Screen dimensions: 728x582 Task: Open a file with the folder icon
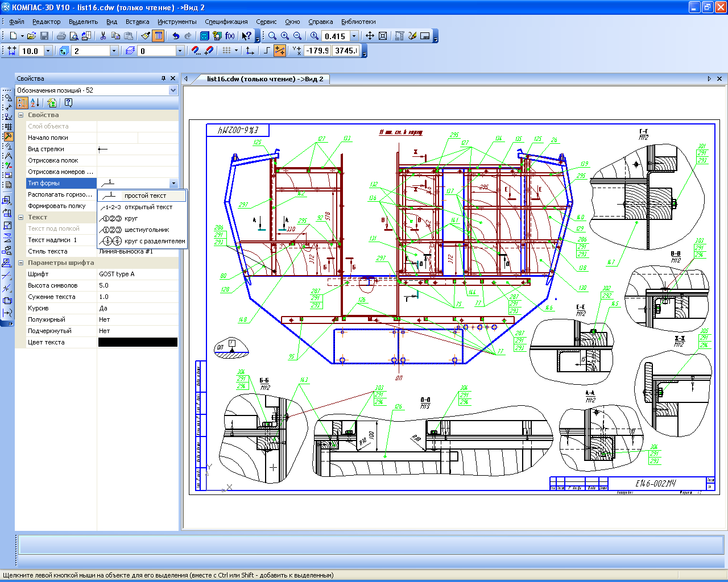tap(31, 36)
